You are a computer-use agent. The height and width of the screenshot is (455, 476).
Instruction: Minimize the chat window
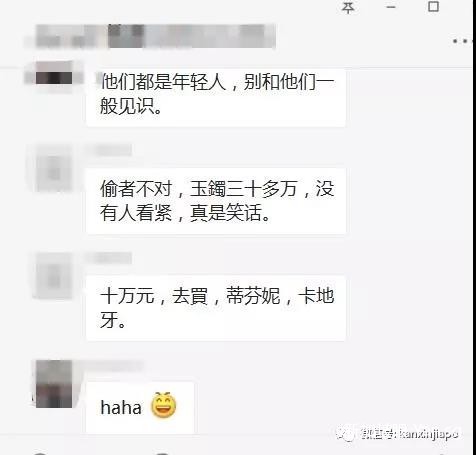[x=391, y=7]
